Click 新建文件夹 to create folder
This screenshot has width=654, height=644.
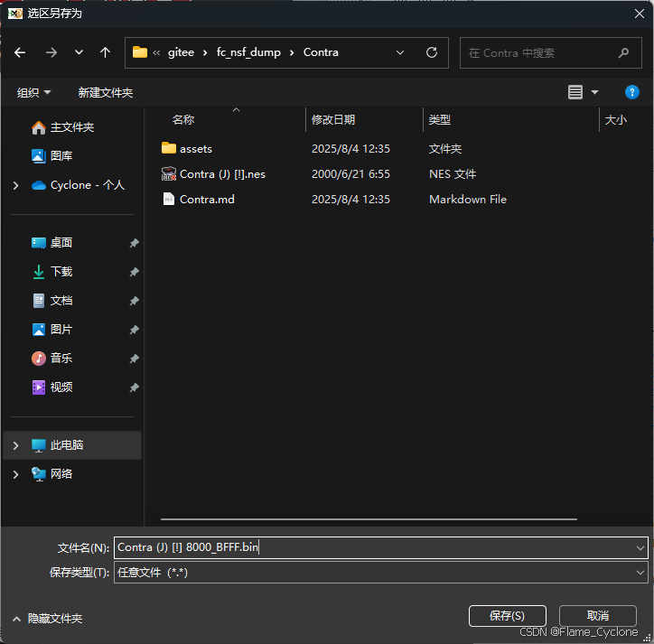[106, 93]
